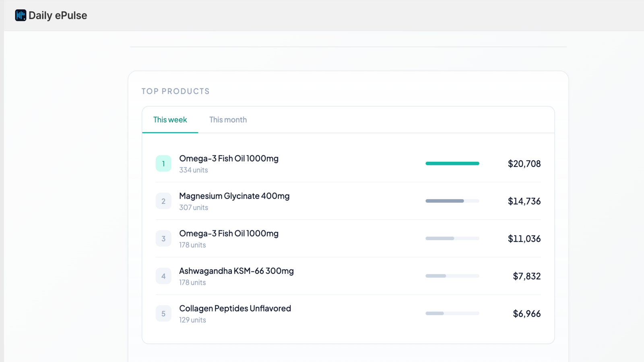The height and width of the screenshot is (362, 644).
Task: Click the $20,708 revenue value
Action: [x=524, y=164]
